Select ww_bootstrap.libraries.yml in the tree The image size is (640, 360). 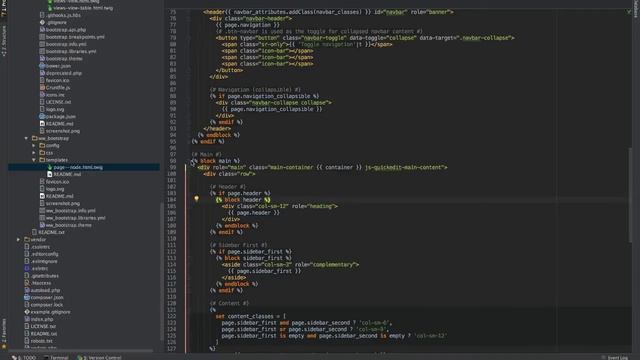76,218
